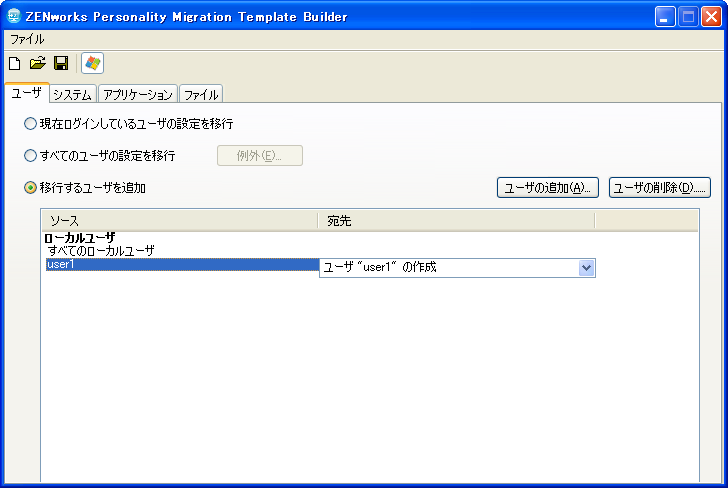Expand the destination dropdown arrow for user1
Viewport: 728px width, 488px height.
coord(586,268)
